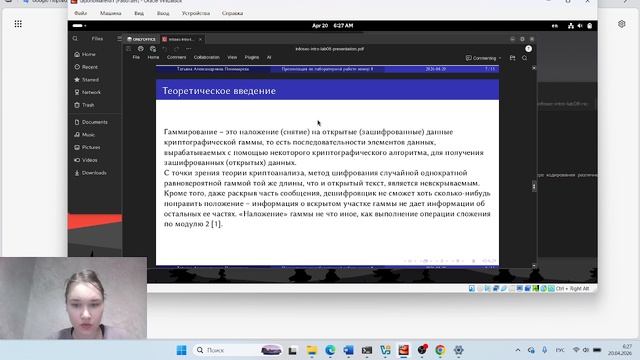The image size is (640, 360).
Task: Open the Ввод menu in VirtualBox
Action: point(163,13)
